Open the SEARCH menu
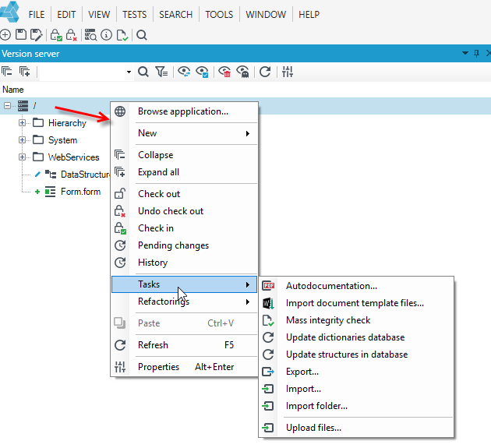Viewport: 491px width, 448px height. click(x=175, y=14)
